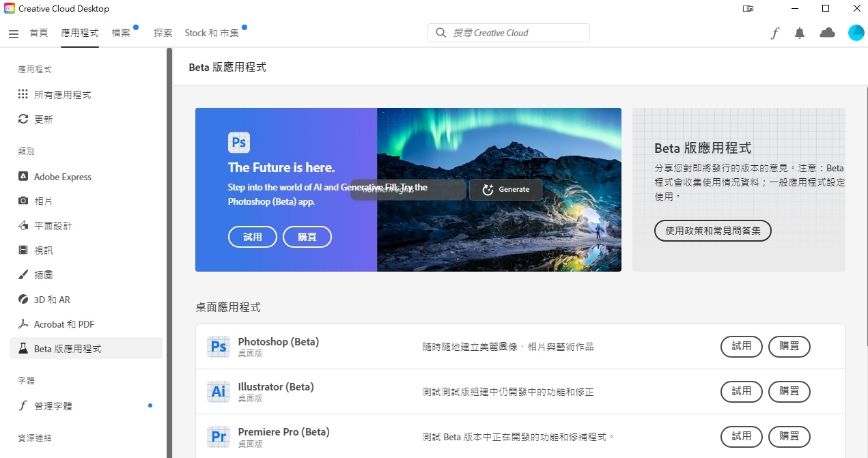This screenshot has height=458, width=868.
Task: Click 試用 for Photoshop (Beta)
Action: [742, 347]
